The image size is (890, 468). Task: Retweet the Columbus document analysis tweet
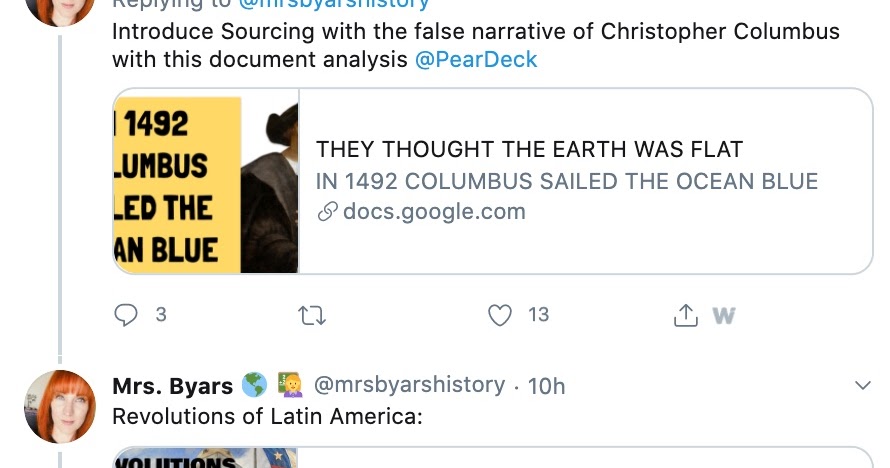pos(312,315)
